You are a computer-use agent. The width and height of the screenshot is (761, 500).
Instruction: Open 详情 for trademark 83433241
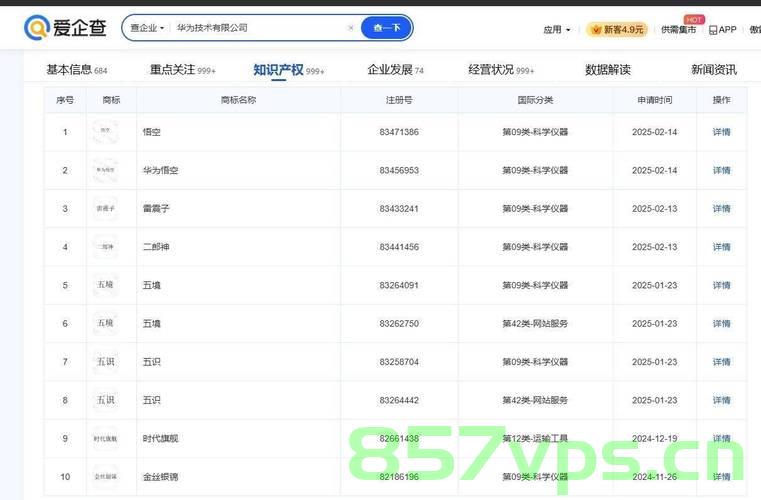(721, 209)
